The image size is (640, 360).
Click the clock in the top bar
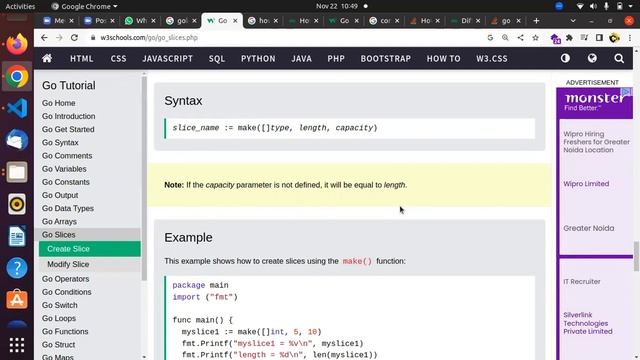pos(337,6)
